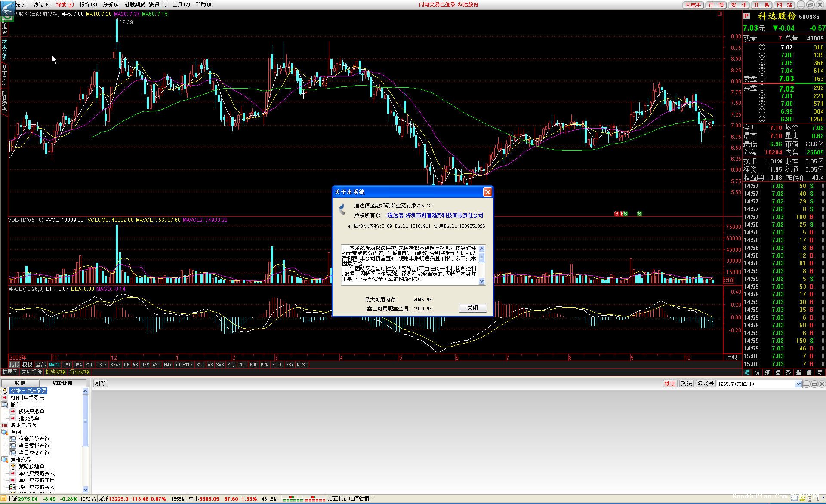
Task: Click the 闪电手 button
Action: [693, 5]
